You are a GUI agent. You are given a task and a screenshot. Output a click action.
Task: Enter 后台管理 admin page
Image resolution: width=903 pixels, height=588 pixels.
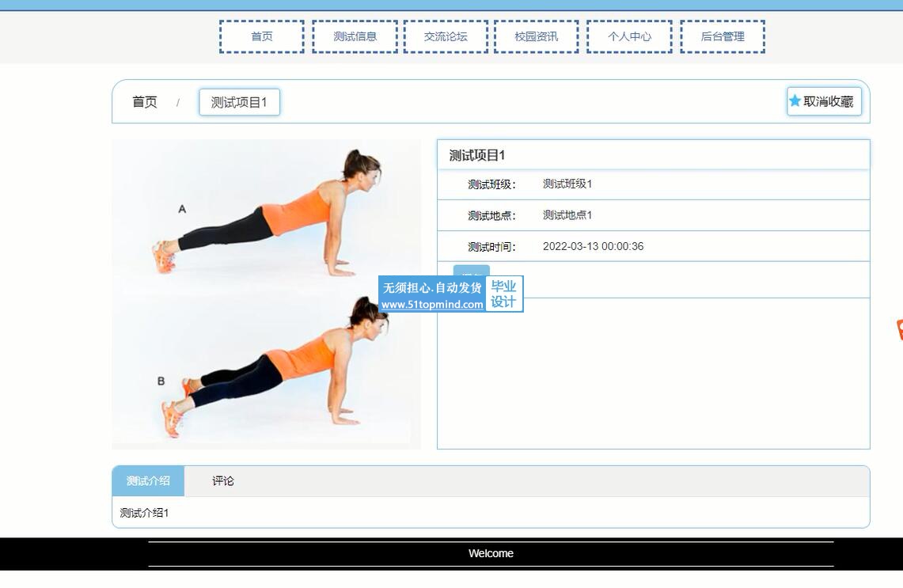click(723, 36)
